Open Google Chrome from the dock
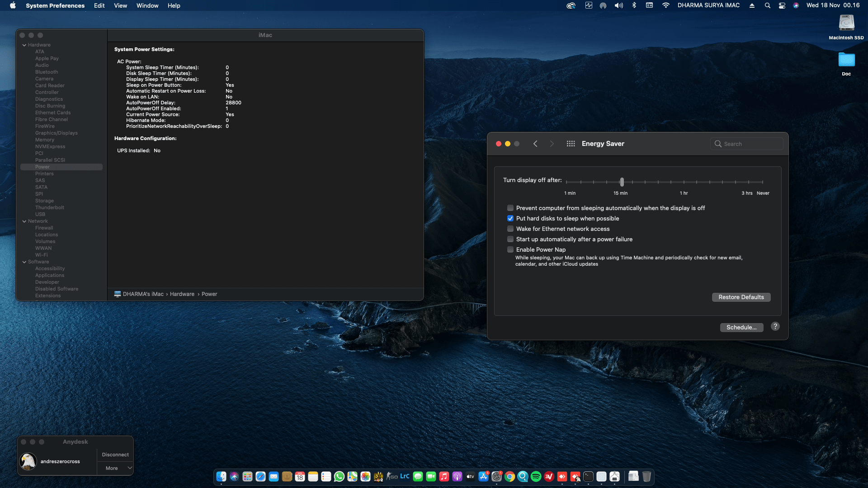The width and height of the screenshot is (868, 488). point(509,477)
